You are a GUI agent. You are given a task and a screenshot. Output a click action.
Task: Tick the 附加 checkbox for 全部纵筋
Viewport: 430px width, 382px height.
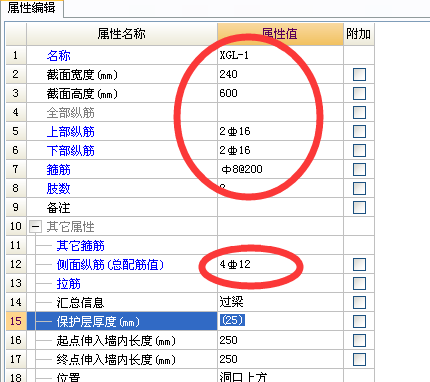click(x=359, y=112)
